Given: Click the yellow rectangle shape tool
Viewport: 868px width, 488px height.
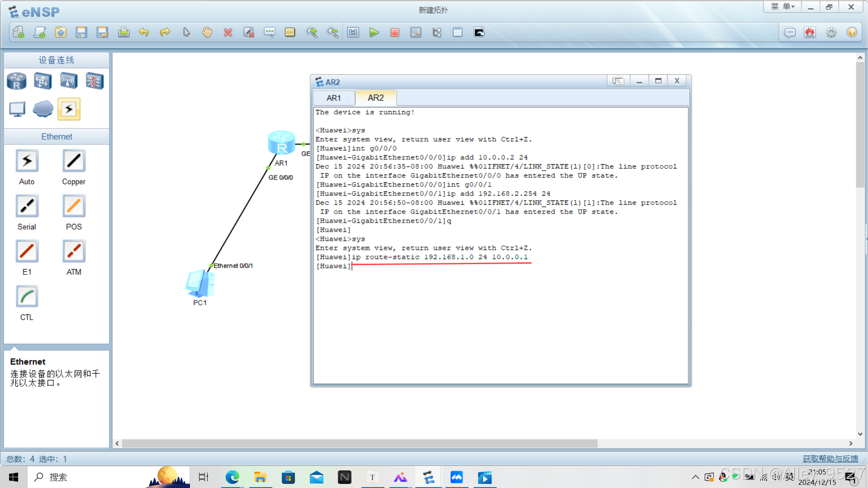Looking at the screenshot, I should pos(290,32).
